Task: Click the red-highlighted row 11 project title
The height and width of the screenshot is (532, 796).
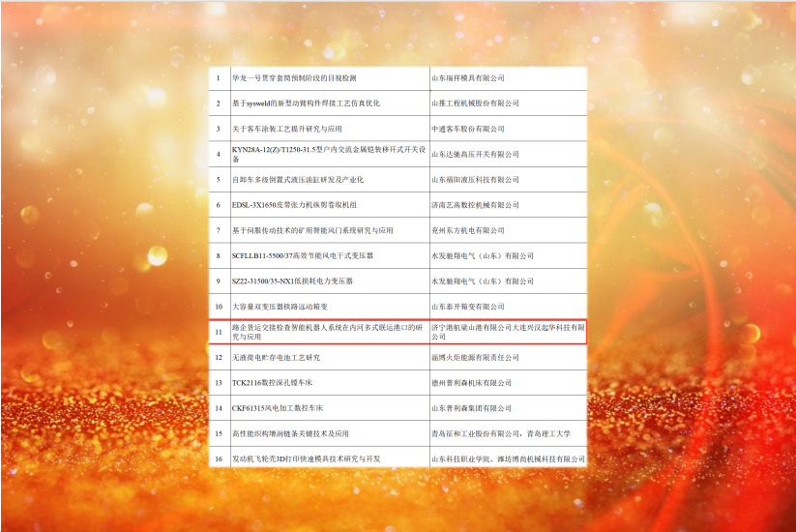Action: [x=327, y=332]
